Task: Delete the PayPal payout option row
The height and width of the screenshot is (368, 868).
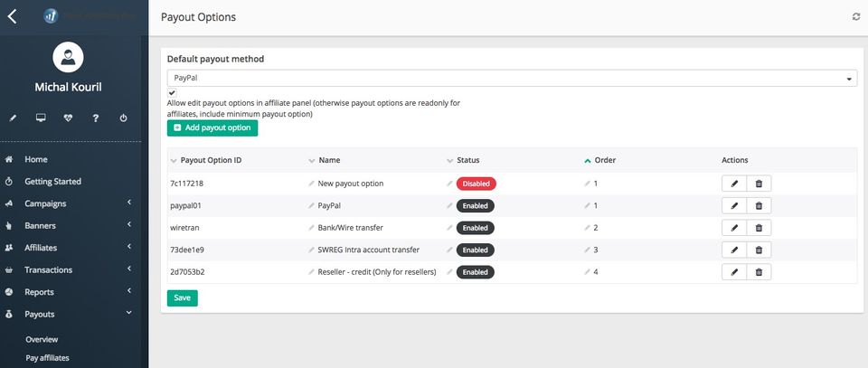Action: 759,205
